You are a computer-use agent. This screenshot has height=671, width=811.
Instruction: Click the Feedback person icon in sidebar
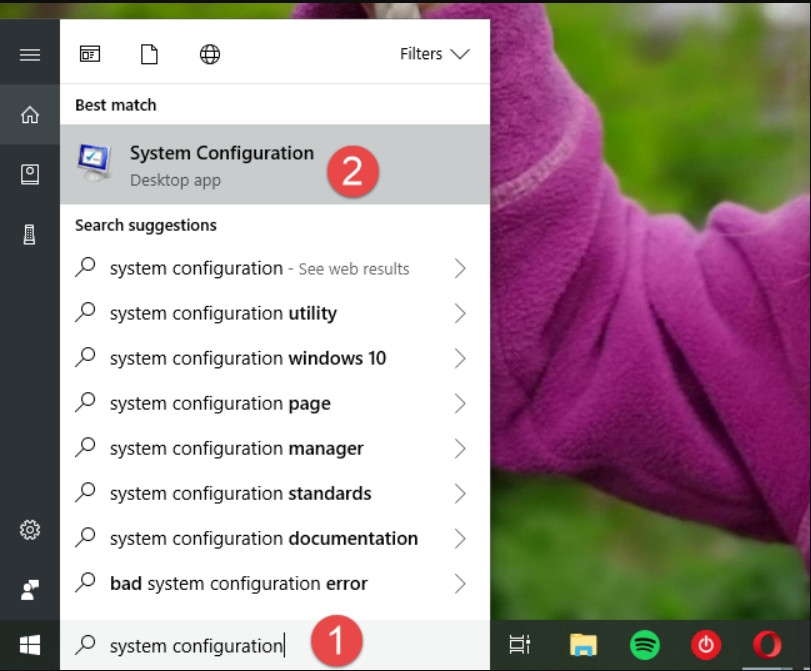(30, 588)
